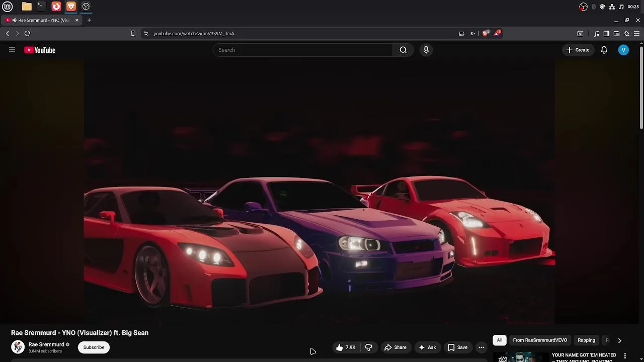
Task: Open the Brave main hamburger menu
Action: (x=637, y=34)
